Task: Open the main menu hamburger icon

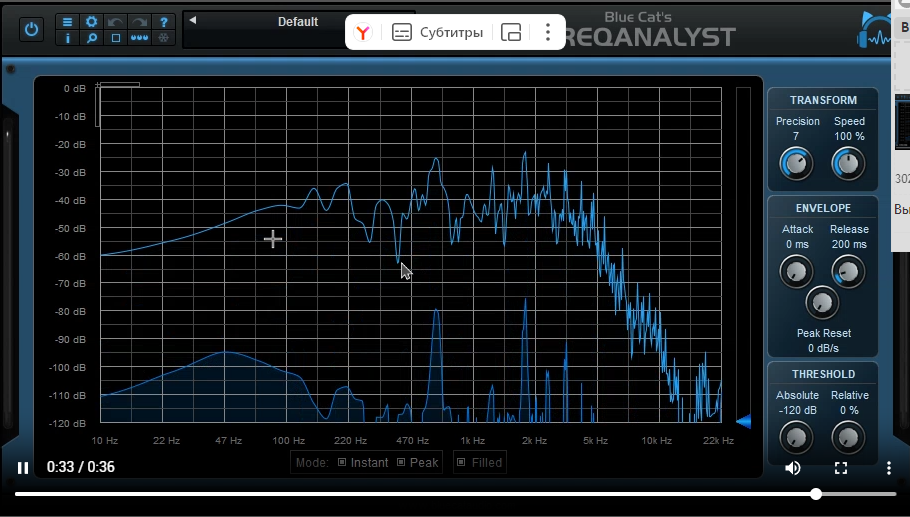Action: pos(67,22)
